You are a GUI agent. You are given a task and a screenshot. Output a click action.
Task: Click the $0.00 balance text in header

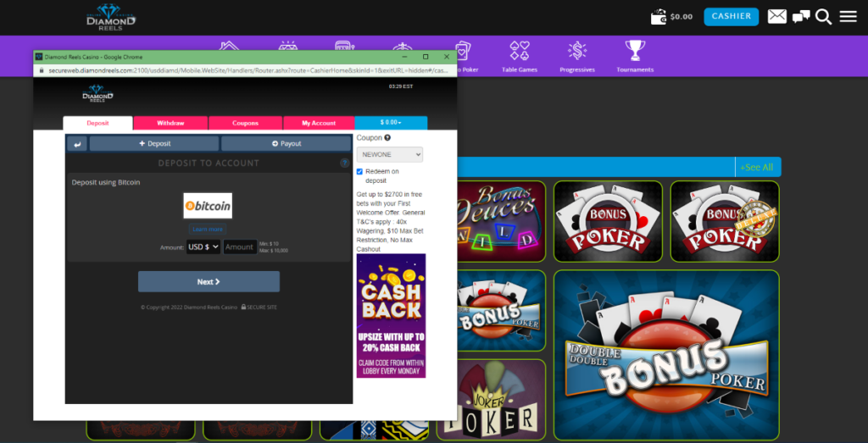coord(681,17)
